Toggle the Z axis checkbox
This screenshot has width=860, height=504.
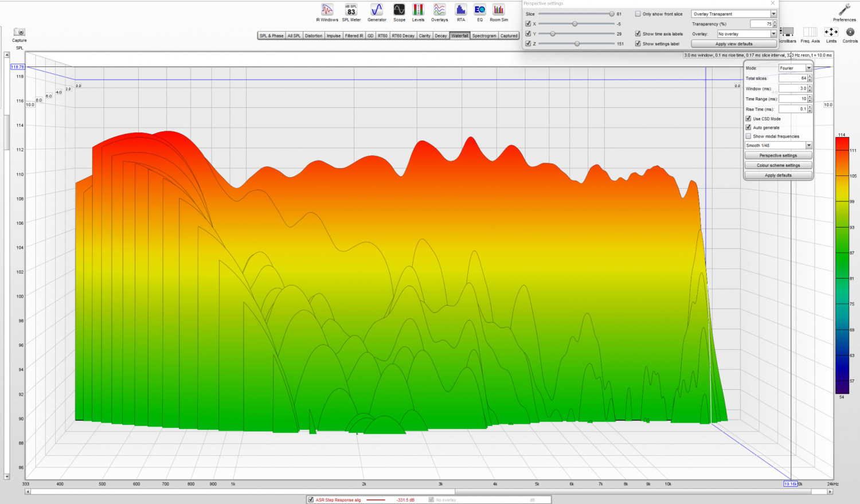[x=528, y=44]
